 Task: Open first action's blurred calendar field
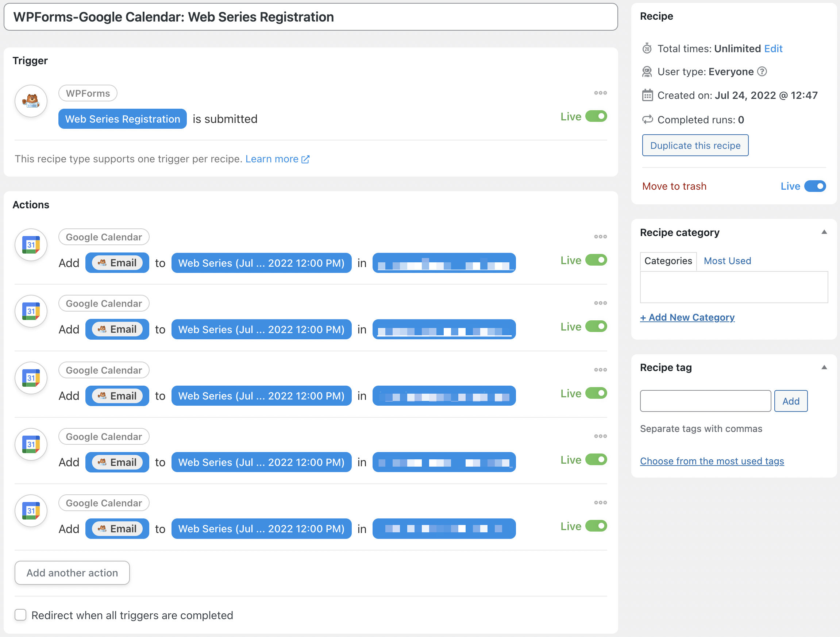(x=444, y=263)
